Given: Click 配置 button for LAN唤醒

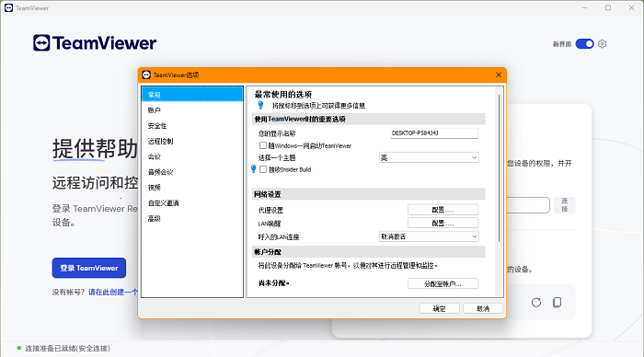Looking at the screenshot, I should [x=443, y=223].
